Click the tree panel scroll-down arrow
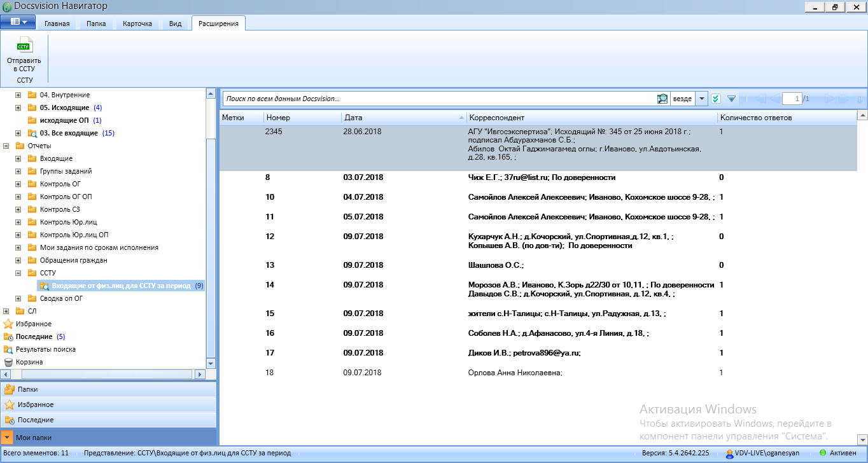 coord(211,363)
